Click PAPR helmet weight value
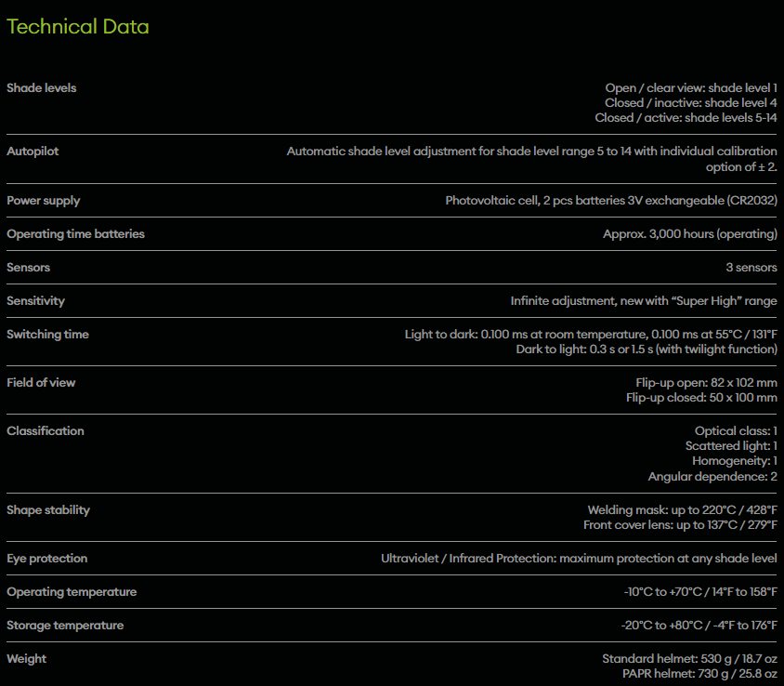The width and height of the screenshot is (784, 686). pos(699,674)
